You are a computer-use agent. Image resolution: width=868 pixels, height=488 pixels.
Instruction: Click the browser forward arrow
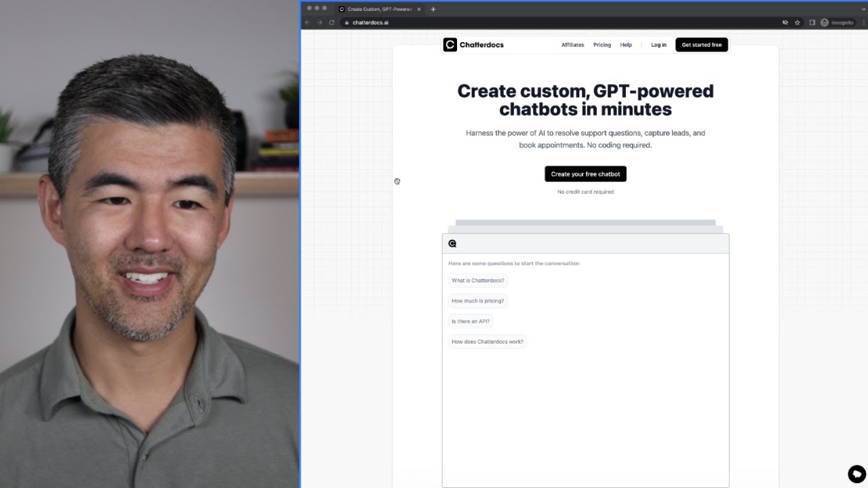319,22
